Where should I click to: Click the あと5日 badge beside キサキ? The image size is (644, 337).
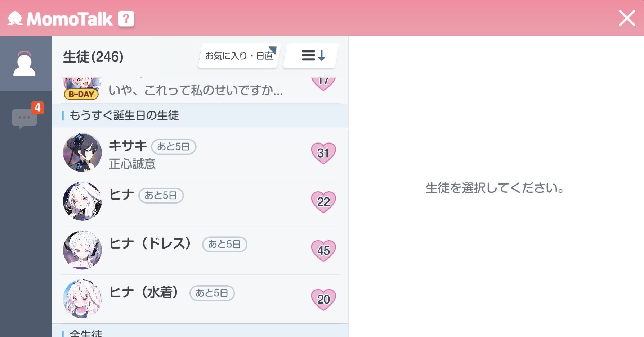pyautogui.click(x=173, y=147)
